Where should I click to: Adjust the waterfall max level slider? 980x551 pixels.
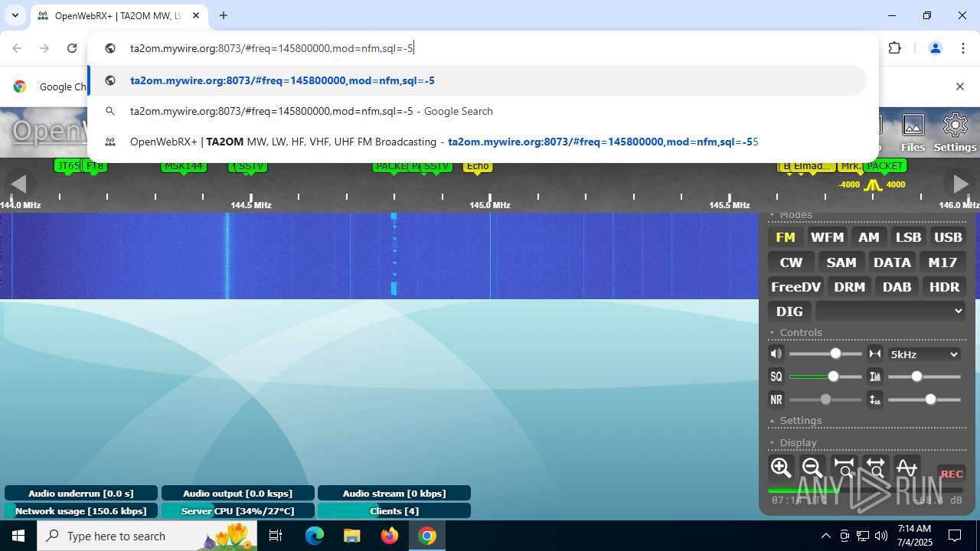(x=924, y=377)
